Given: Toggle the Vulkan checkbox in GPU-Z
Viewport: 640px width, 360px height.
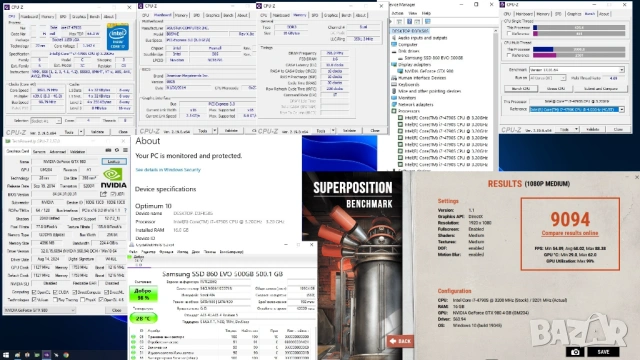Looking at the screenshot, I should (34, 300).
